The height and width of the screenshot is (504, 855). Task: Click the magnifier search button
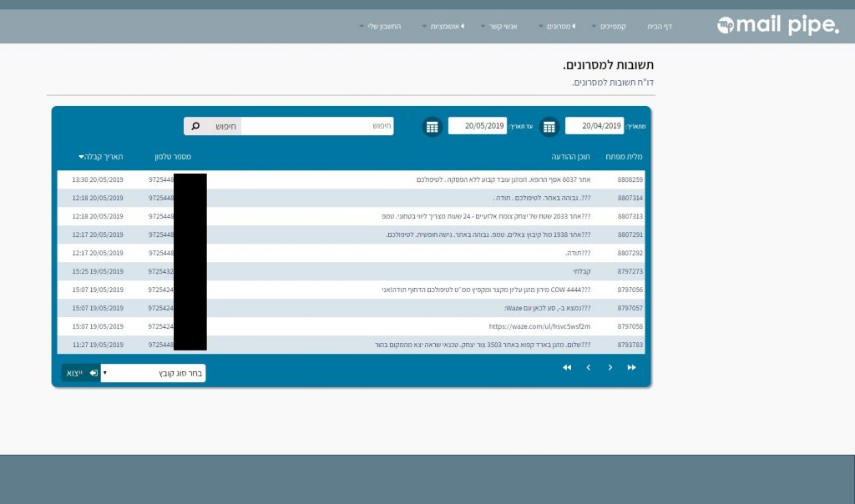pos(195,126)
